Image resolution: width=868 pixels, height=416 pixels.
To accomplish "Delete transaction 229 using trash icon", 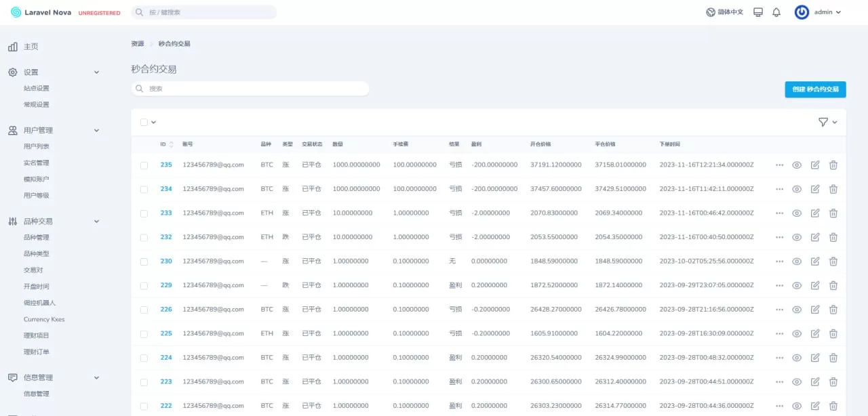I will pos(833,285).
